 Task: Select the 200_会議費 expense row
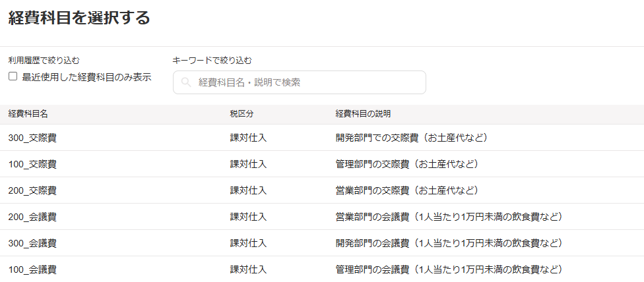click(32, 217)
